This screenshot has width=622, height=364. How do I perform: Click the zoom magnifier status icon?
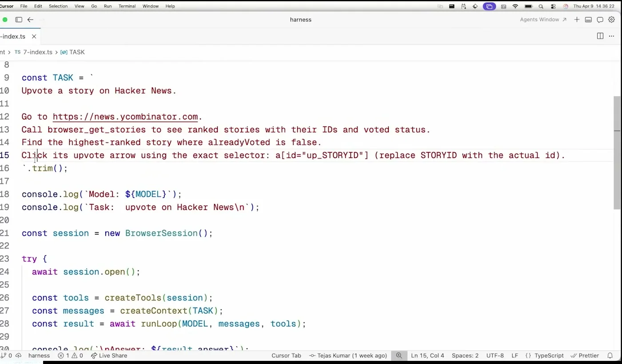(x=399, y=356)
